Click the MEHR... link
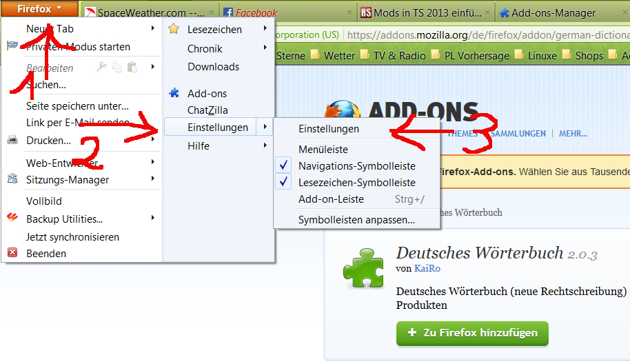 [x=573, y=133]
